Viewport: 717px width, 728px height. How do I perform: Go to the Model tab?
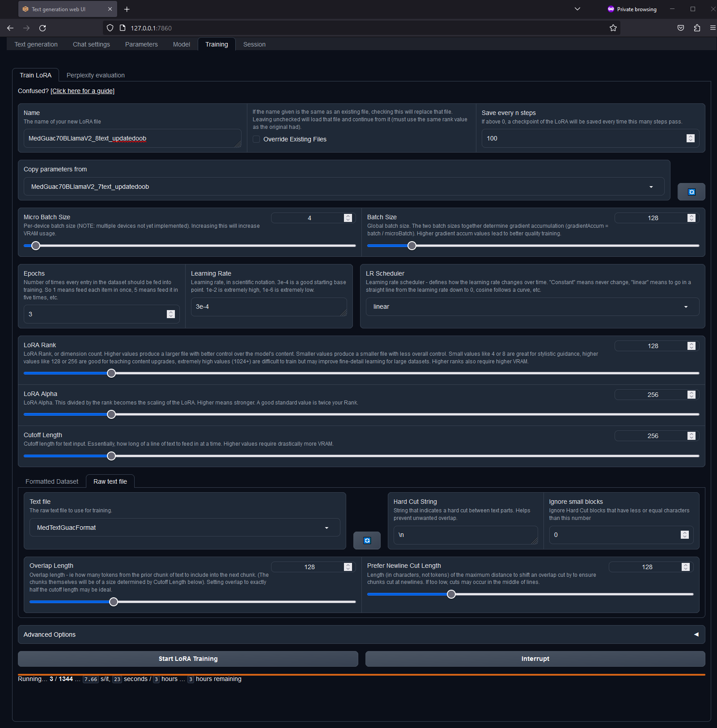click(x=181, y=44)
